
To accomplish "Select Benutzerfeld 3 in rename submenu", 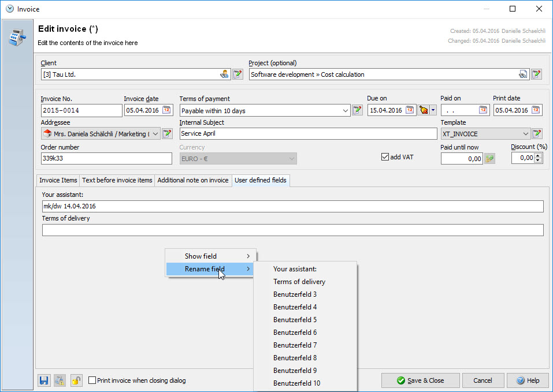I will [x=295, y=294].
